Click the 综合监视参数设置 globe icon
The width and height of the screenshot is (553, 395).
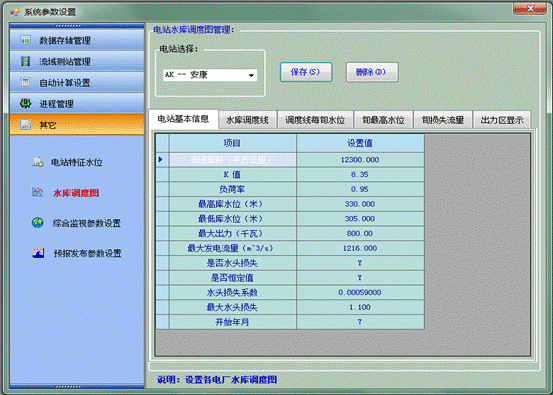point(38,223)
